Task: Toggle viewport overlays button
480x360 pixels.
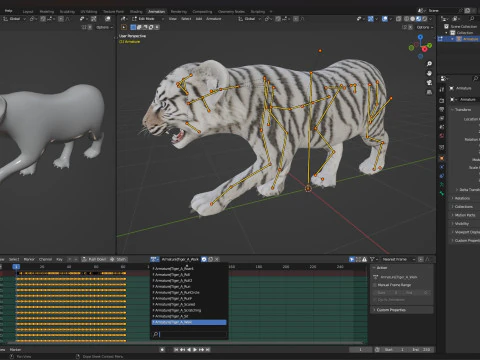Action: 385,19
